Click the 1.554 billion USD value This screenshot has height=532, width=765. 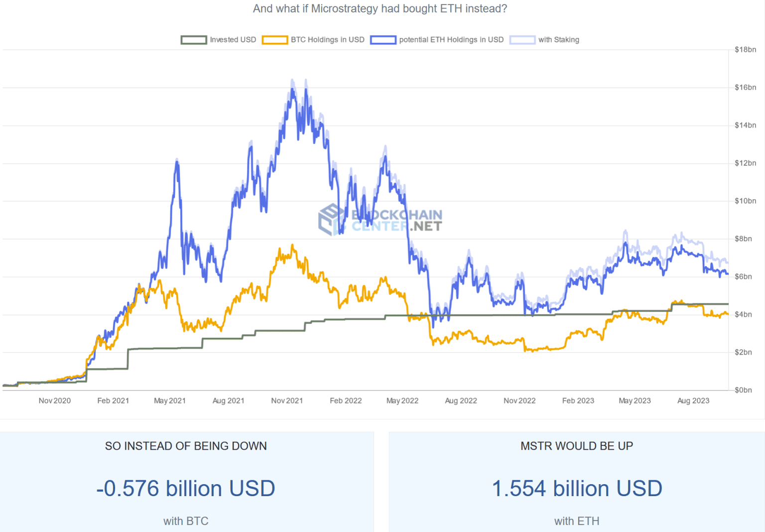tap(577, 489)
